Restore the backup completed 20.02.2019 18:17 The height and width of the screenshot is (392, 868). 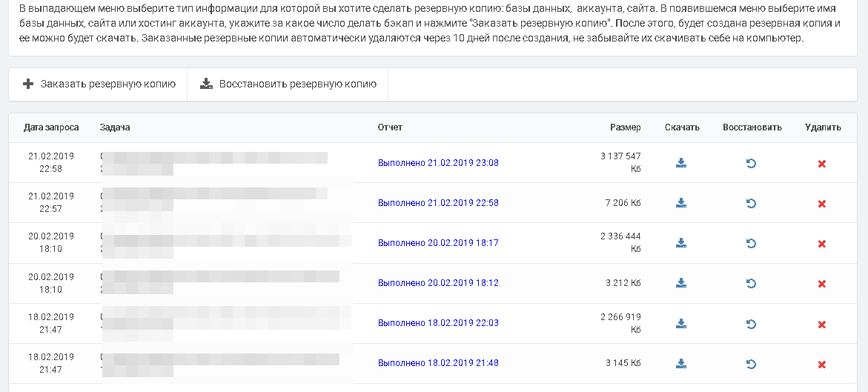click(x=751, y=243)
